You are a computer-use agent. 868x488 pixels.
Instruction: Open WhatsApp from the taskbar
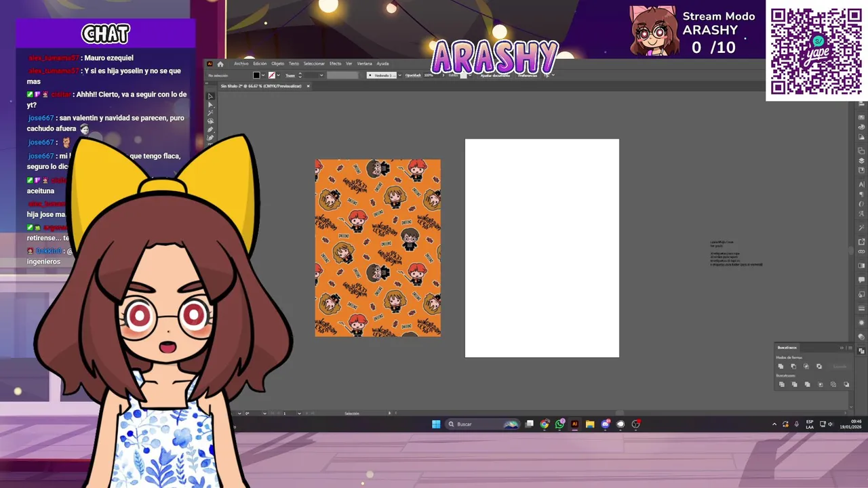[x=559, y=424]
